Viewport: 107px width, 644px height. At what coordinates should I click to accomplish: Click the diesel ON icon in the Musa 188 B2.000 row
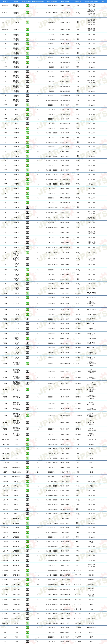(28, 514)
